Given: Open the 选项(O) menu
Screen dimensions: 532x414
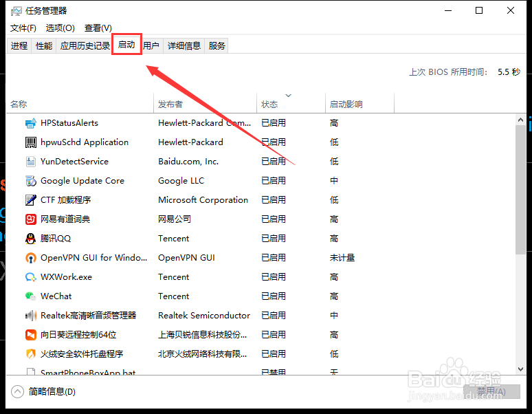Looking at the screenshot, I should click(x=60, y=28).
